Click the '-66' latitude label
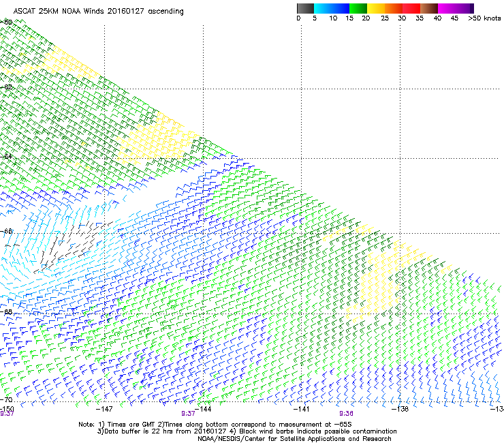 coord(6,231)
